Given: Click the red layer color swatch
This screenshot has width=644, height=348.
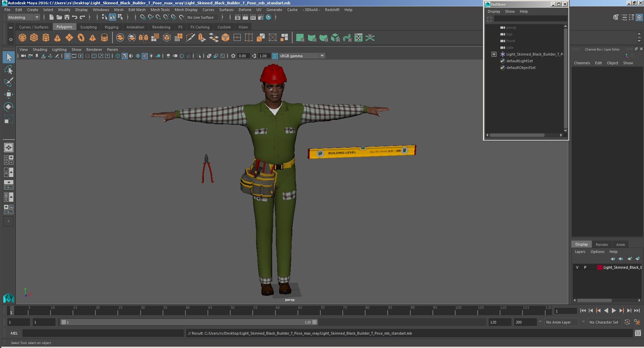Looking at the screenshot, I should point(600,267).
